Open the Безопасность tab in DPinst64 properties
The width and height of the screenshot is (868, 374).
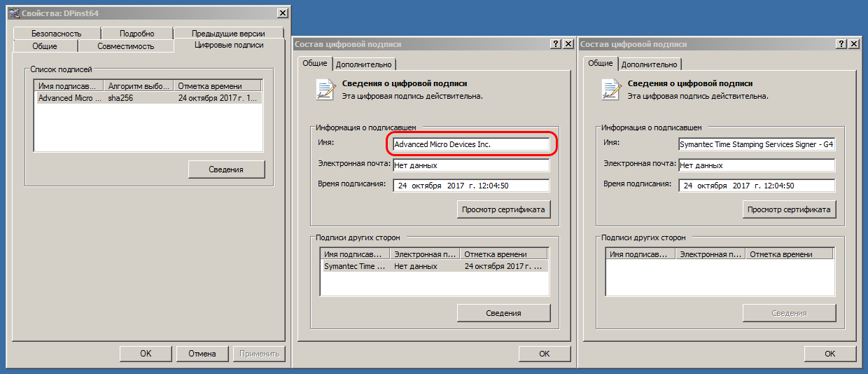[57, 33]
